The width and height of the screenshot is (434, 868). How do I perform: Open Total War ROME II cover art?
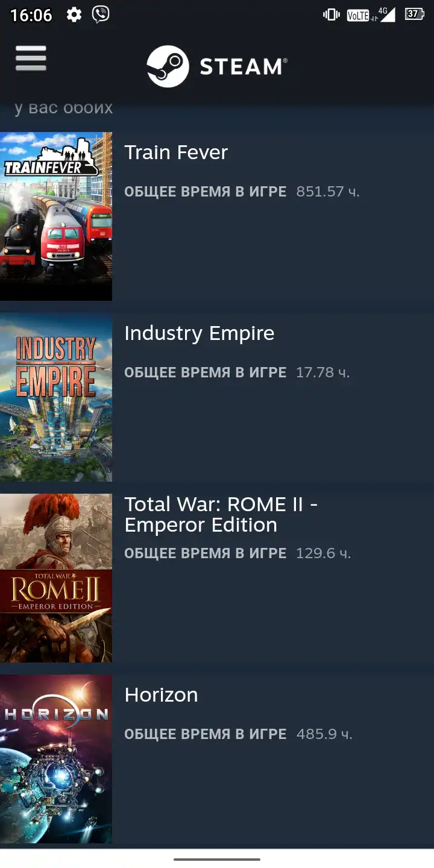click(56, 578)
